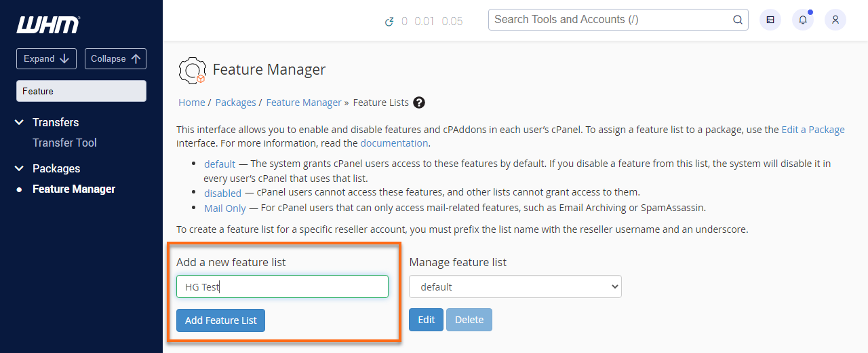
Task: Open the Edit a Package link
Action: pyautogui.click(x=813, y=130)
